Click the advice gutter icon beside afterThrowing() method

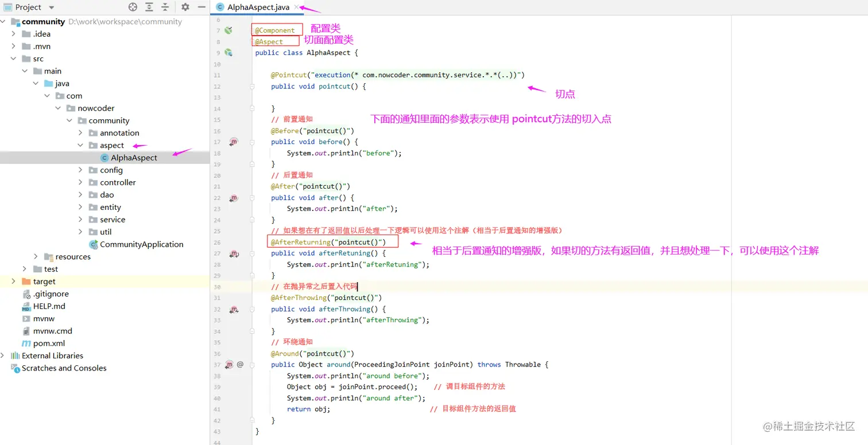234,309
